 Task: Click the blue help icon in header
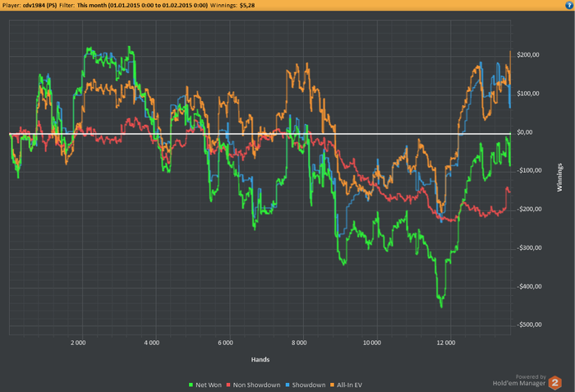(569, 5)
